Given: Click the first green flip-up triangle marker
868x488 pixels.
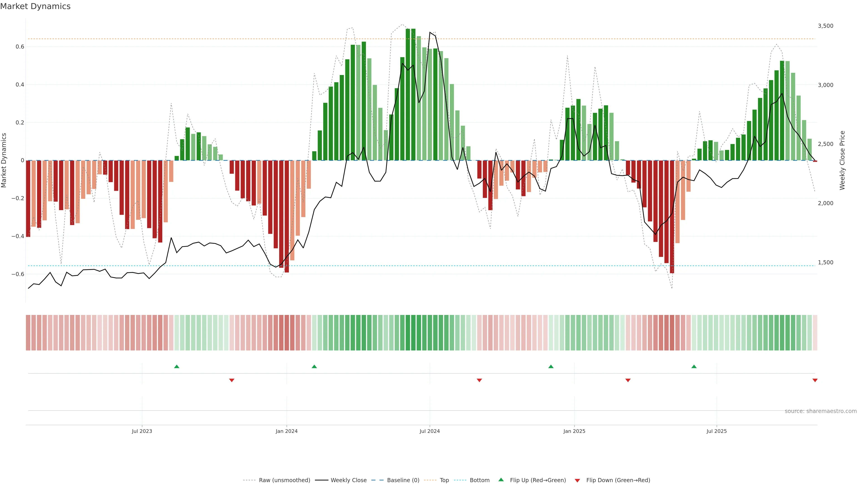Looking at the screenshot, I should pos(177,366).
